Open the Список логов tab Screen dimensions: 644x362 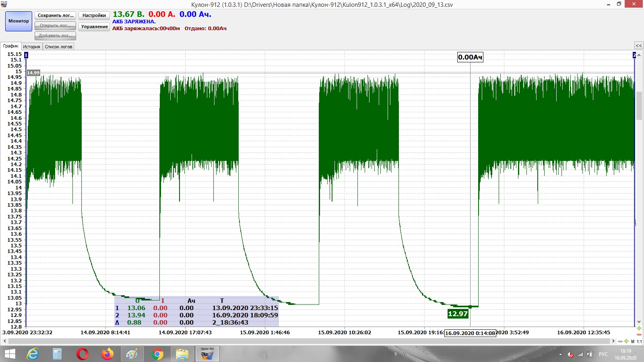[x=58, y=47]
